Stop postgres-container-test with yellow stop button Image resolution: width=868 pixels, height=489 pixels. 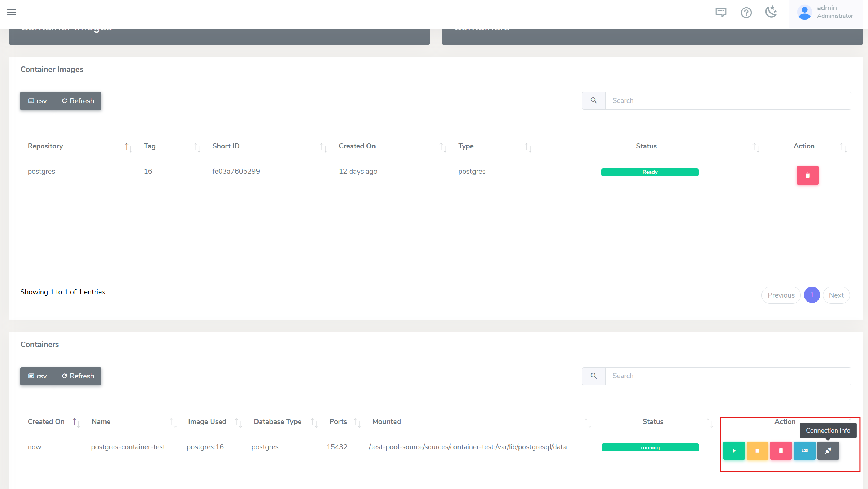point(757,451)
